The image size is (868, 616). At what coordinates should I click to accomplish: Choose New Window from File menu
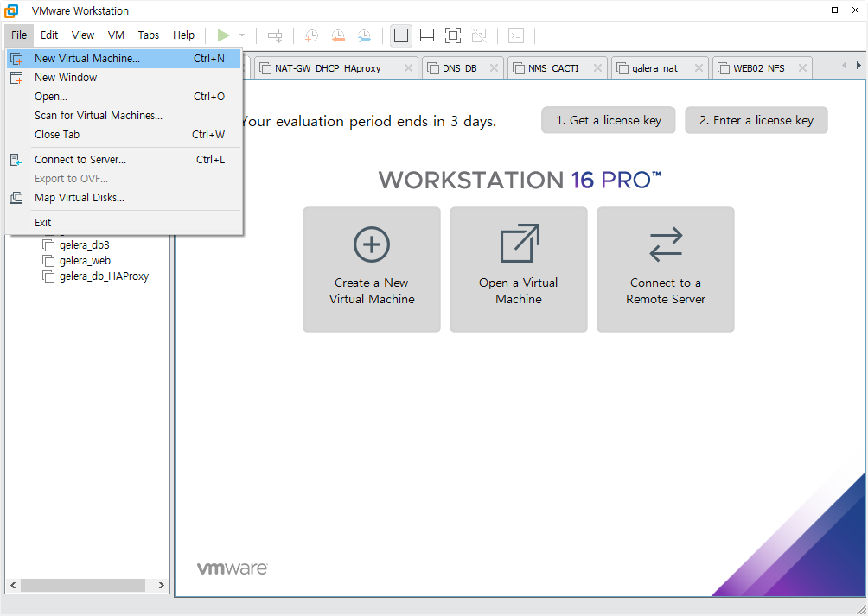tap(124, 78)
